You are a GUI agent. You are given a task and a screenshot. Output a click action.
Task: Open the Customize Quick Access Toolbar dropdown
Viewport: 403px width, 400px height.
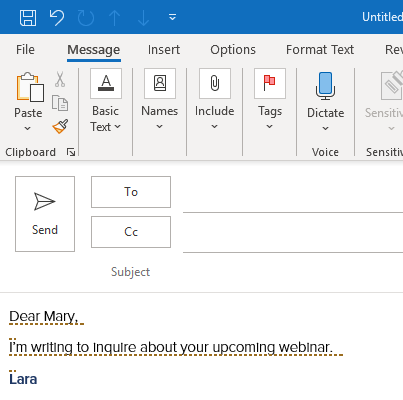pyautogui.click(x=172, y=17)
